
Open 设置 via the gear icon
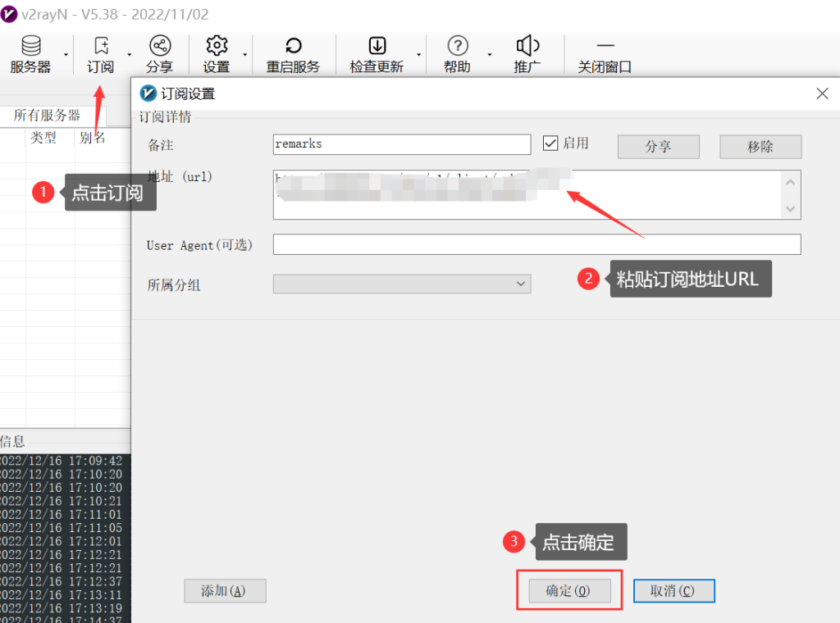click(x=217, y=46)
